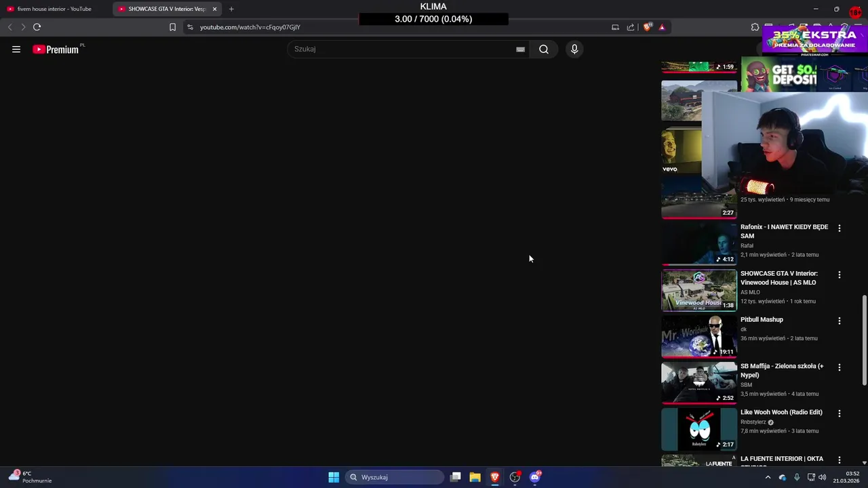View site settings icon beside the URL
Viewport: 868px width, 488px height.
pos(190,27)
